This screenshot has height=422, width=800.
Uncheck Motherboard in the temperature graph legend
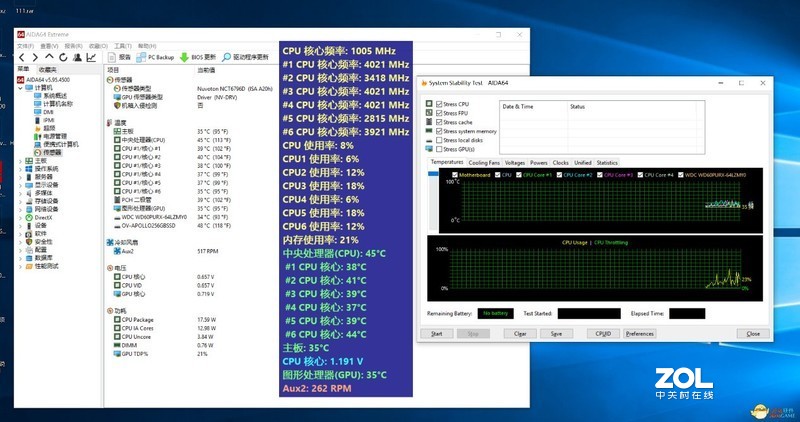(x=455, y=175)
